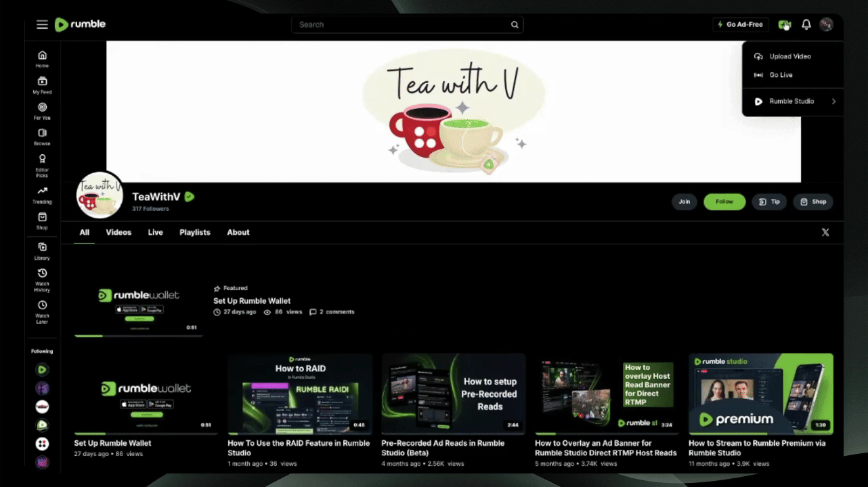Click the Following heading in the sidebar
This screenshot has height=487, width=868.
point(42,352)
